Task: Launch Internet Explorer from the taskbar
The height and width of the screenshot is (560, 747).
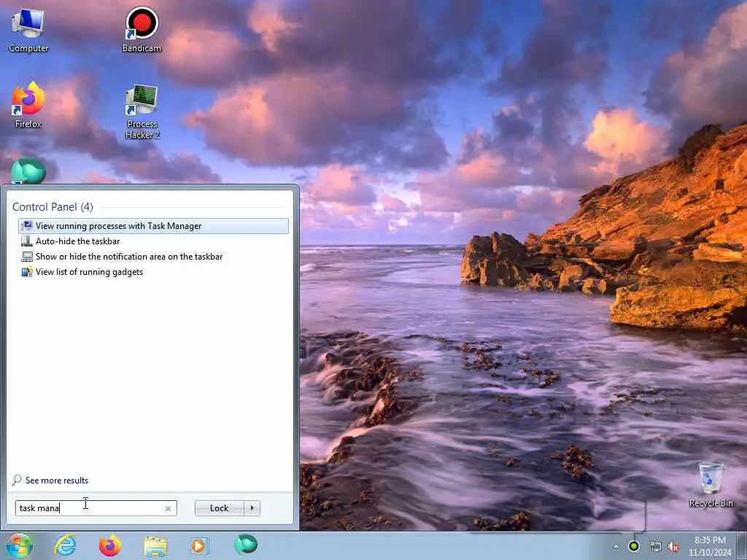Action: click(x=65, y=545)
